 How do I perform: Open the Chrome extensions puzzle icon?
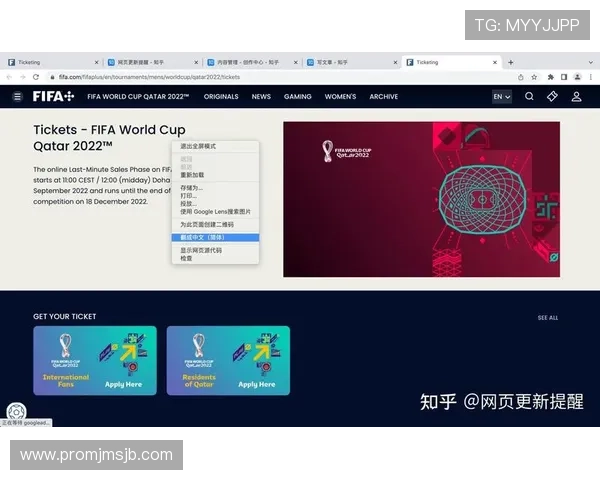551,77
